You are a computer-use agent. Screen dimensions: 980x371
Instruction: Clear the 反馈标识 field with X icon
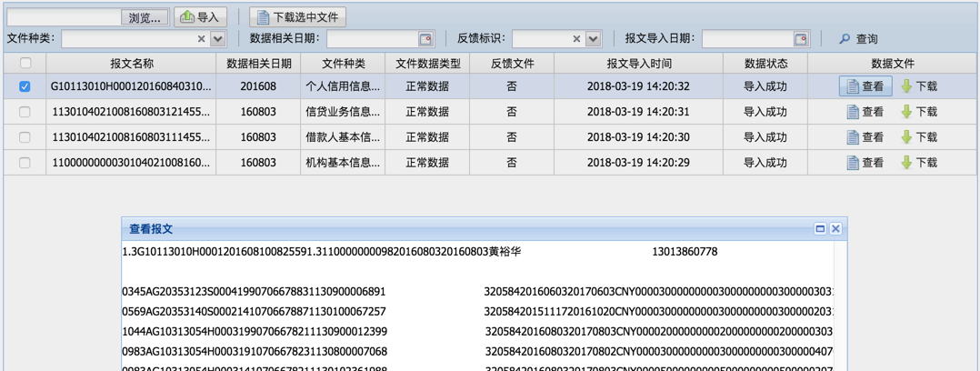[x=576, y=39]
